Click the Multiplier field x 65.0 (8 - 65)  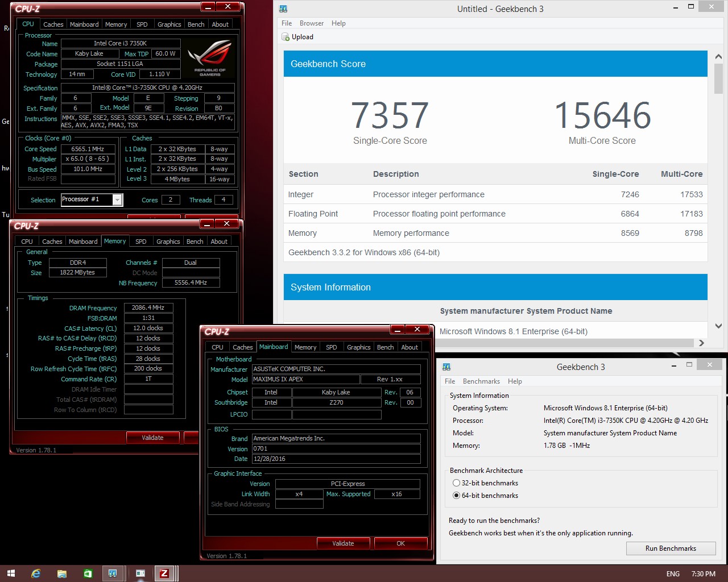click(x=88, y=159)
